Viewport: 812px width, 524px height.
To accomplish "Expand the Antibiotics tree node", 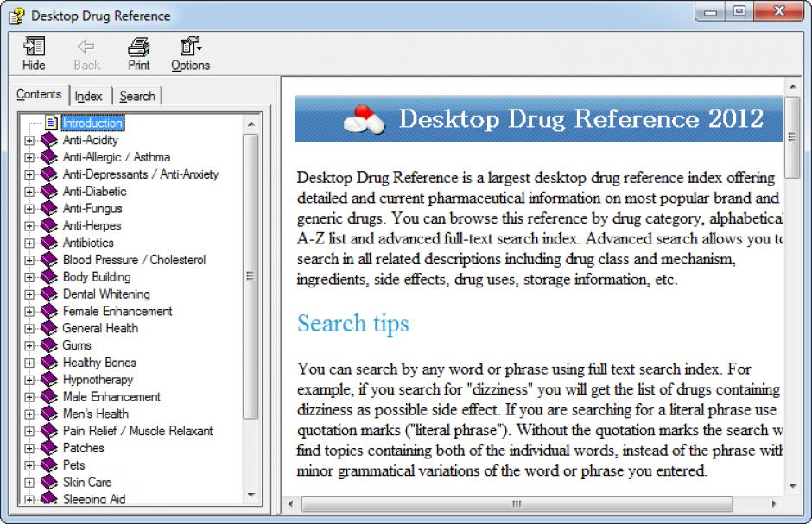I will click(29, 243).
